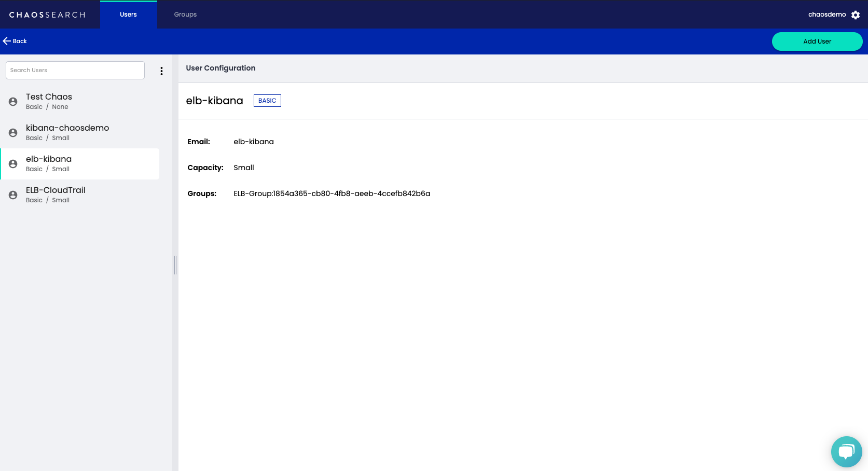This screenshot has width=868, height=471.
Task: Focus the Search Users field
Action: click(x=75, y=70)
